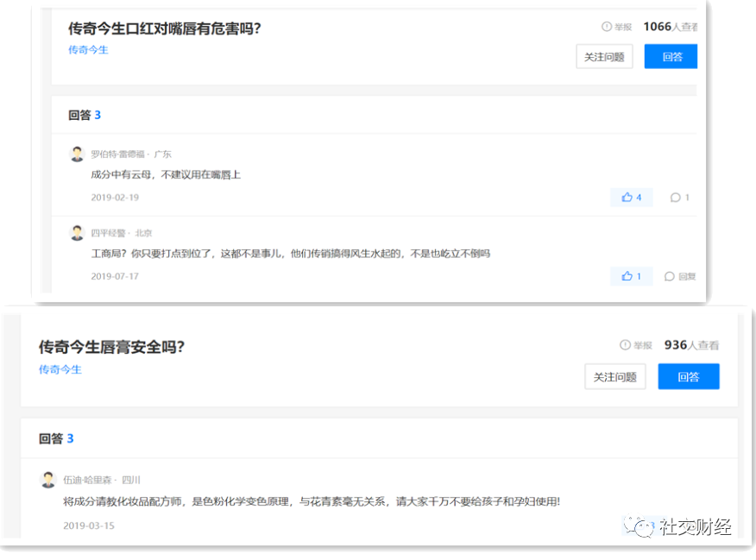Click the avatar of 伍迪·哈里森
The image size is (756, 560).
tap(48, 479)
